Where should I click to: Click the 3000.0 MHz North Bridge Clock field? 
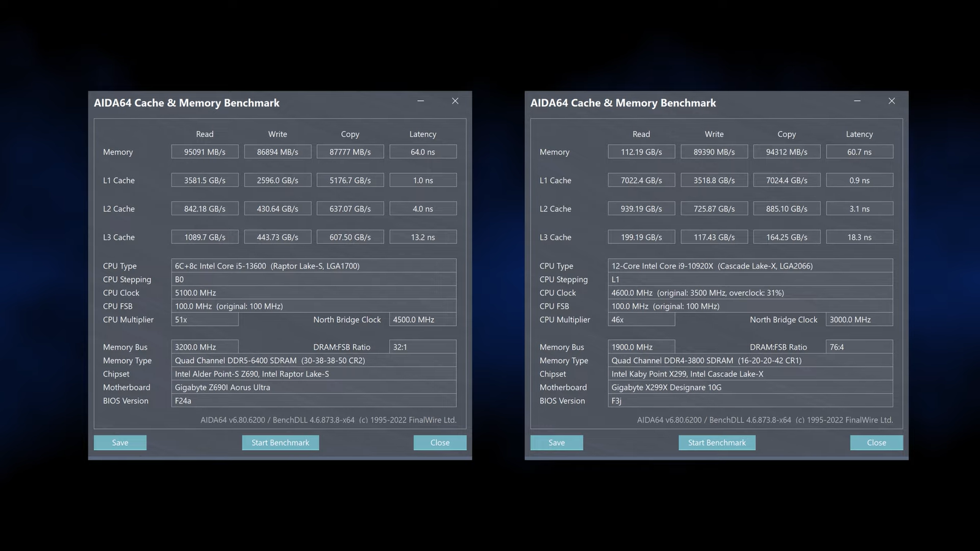click(859, 320)
